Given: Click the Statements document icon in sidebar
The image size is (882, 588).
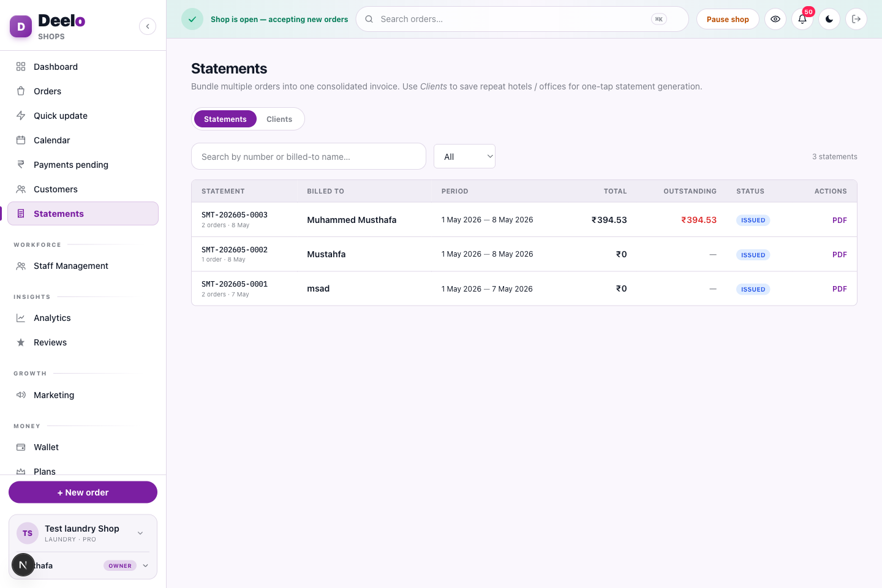Looking at the screenshot, I should click(21, 214).
